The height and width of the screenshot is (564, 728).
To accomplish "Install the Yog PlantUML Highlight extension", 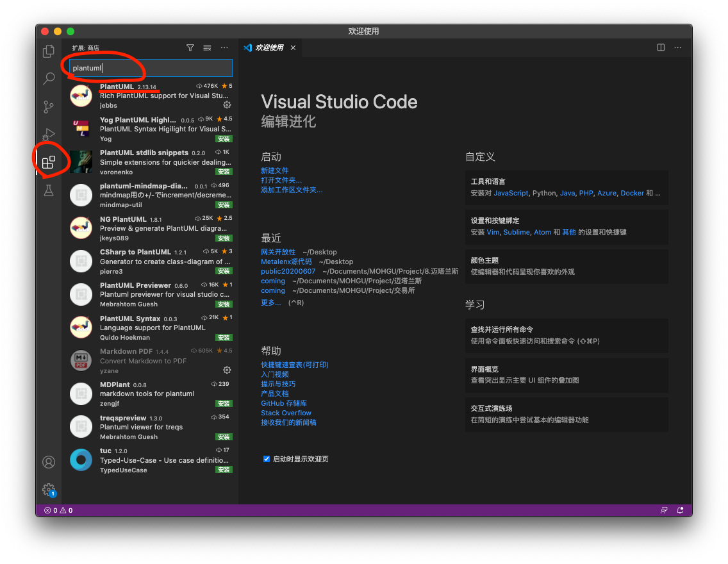I will coord(224,138).
